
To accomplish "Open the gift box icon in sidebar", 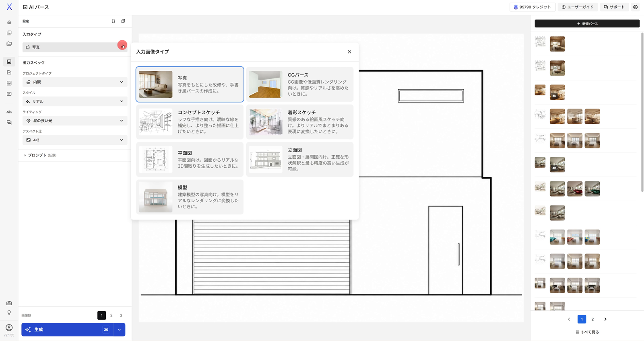I will tap(9, 303).
